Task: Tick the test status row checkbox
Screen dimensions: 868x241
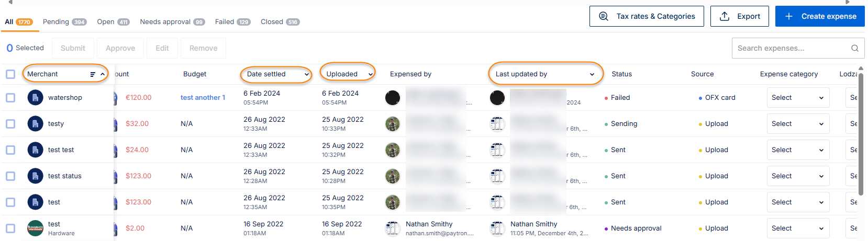Action: [10, 176]
